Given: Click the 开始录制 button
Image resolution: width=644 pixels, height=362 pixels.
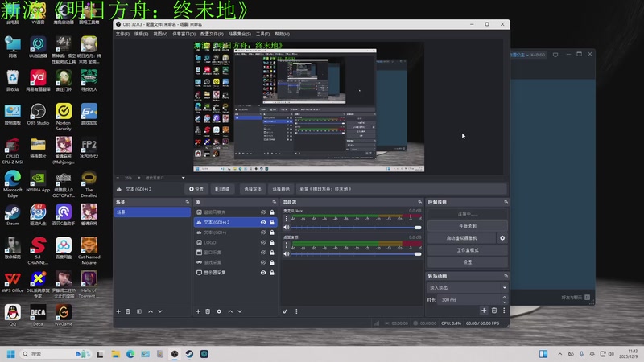Looking at the screenshot, I should [468, 226].
